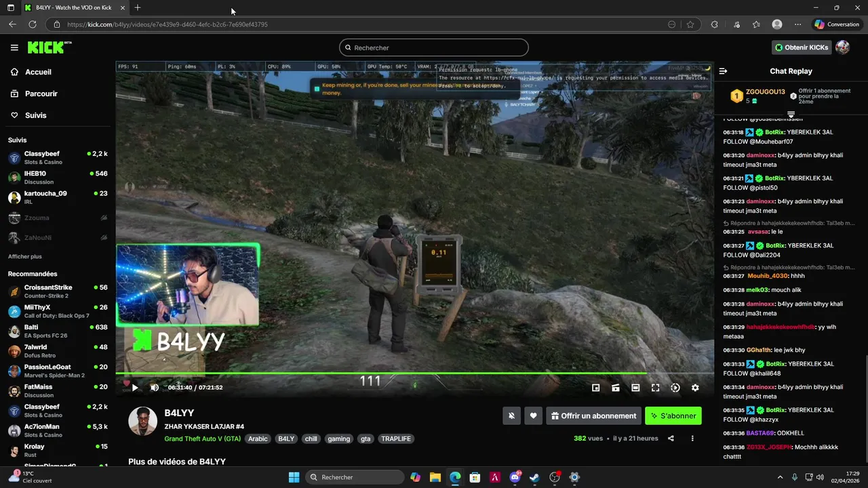Seek on the green video progress bar
This screenshot has height=488, width=868.
pos(414,373)
